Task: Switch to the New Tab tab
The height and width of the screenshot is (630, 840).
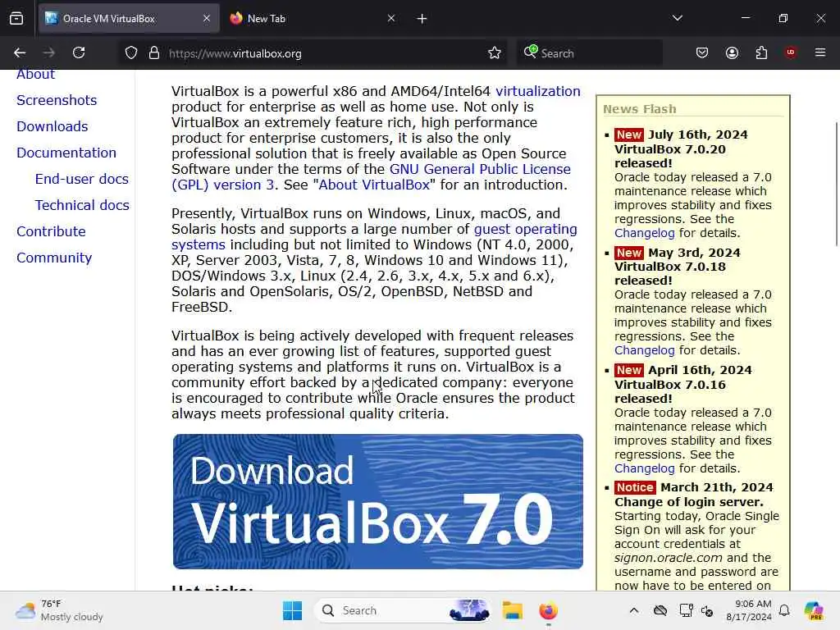Action: click(x=313, y=18)
